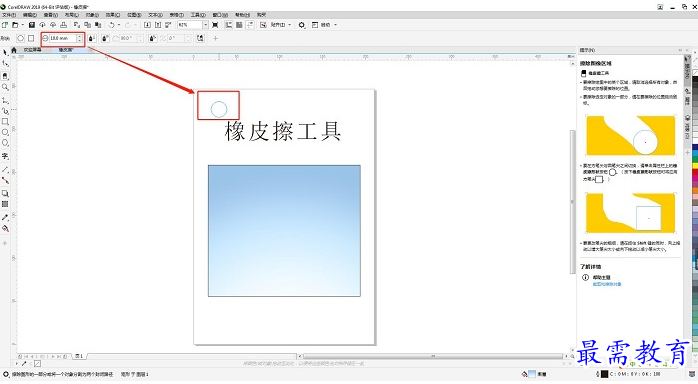This screenshot has width=698, height=384.
Task: Open the 购买 (Buy) menu
Action: pyautogui.click(x=261, y=15)
